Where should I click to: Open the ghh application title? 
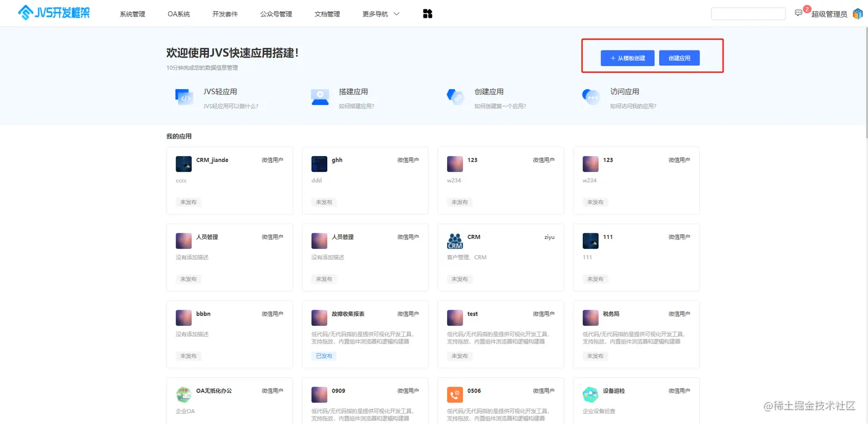click(337, 160)
